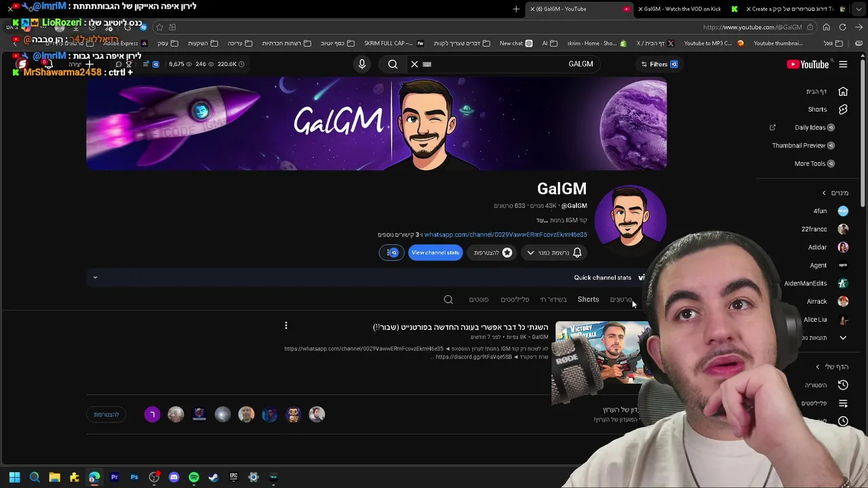Open the whatsapp.com channel link
Viewport: 868px width, 488px height.
click(x=505, y=235)
